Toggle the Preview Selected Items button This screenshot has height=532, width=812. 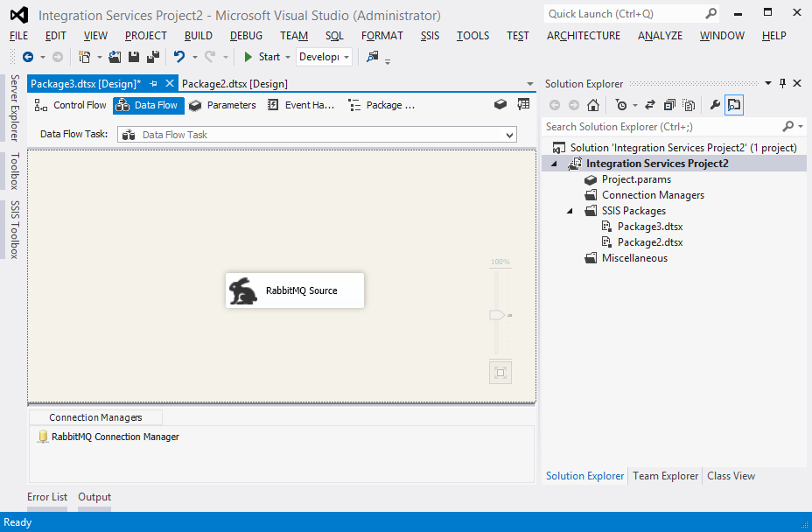click(734, 105)
